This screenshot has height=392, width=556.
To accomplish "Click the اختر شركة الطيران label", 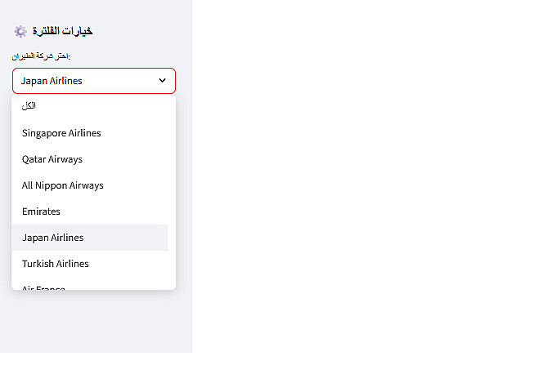I will click(x=41, y=56).
